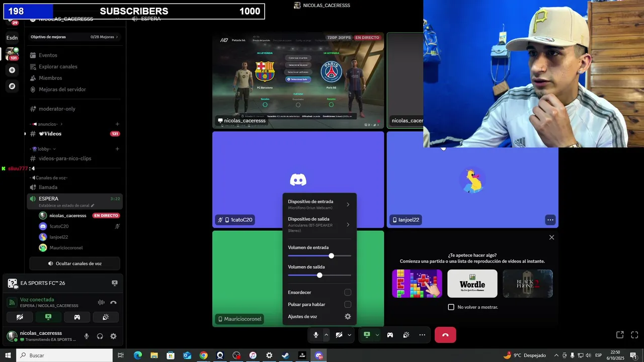
Task: Select the EA Sports FC stream tile
Action: point(298,80)
